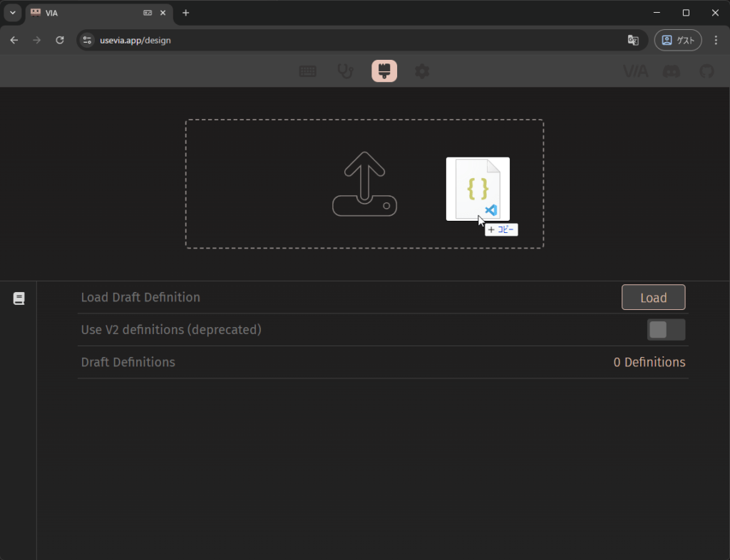Open the Key Tester stethoscope icon

point(346,71)
